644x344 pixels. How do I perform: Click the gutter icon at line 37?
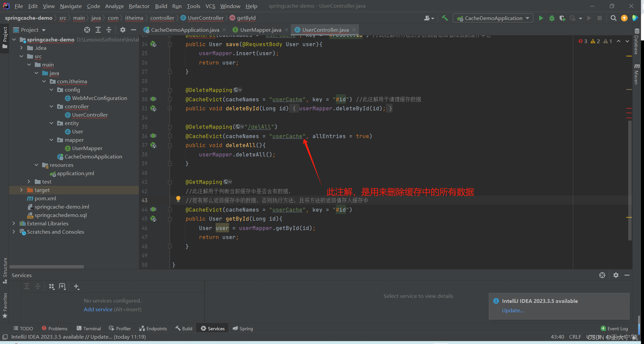(153, 145)
